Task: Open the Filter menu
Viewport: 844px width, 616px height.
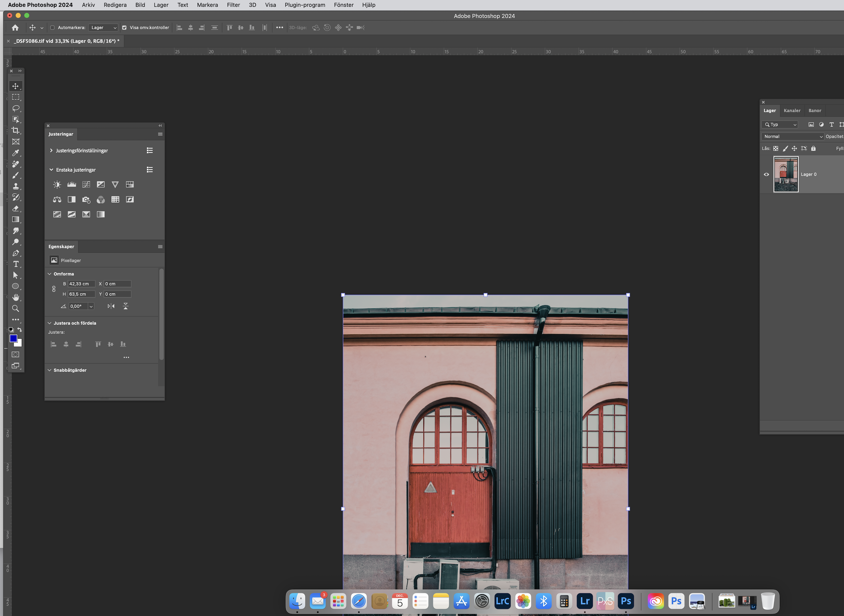Action: [233, 5]
